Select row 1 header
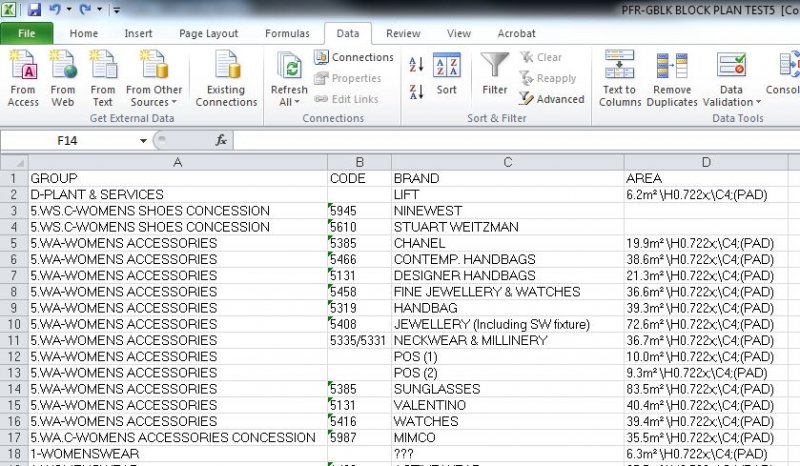The image size is (800, 466). pyautogui.click(x=14, y=179)
